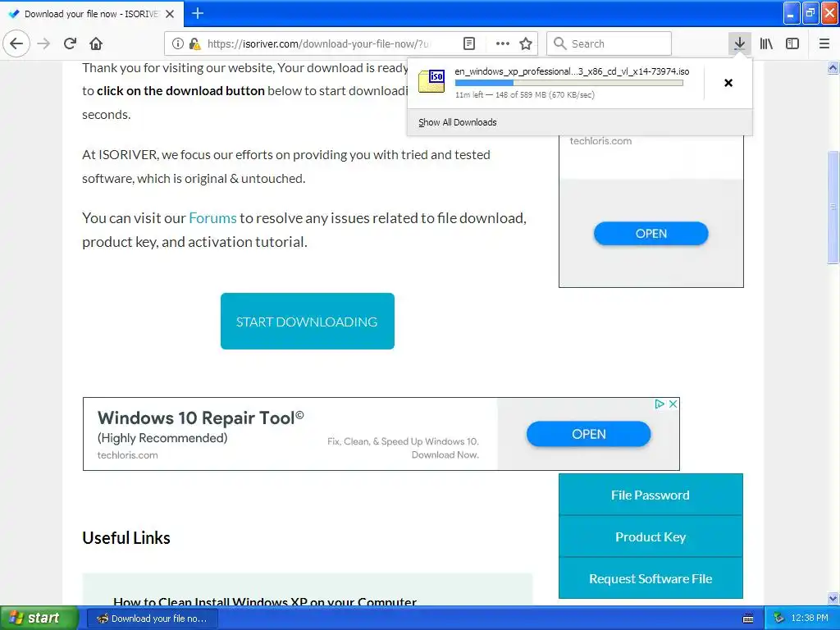Screen dimensions: 840x630
Task: Follow the Forums link
Action: [212, 218]
